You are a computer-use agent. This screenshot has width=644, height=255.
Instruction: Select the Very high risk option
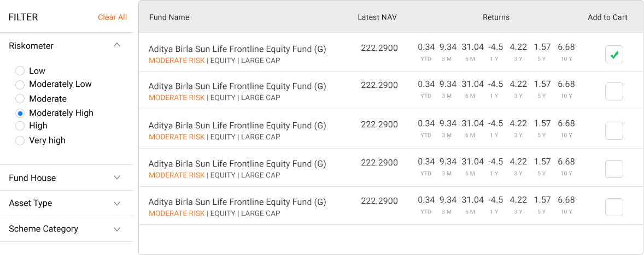20,140
